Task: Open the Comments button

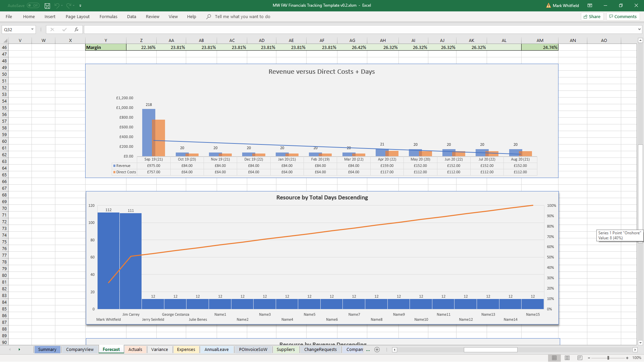Action: (x=623, y=16)
